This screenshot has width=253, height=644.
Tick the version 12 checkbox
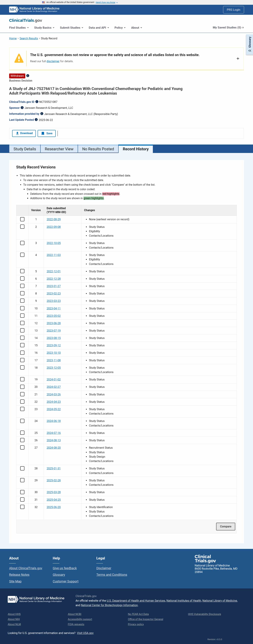click(22, 323)
